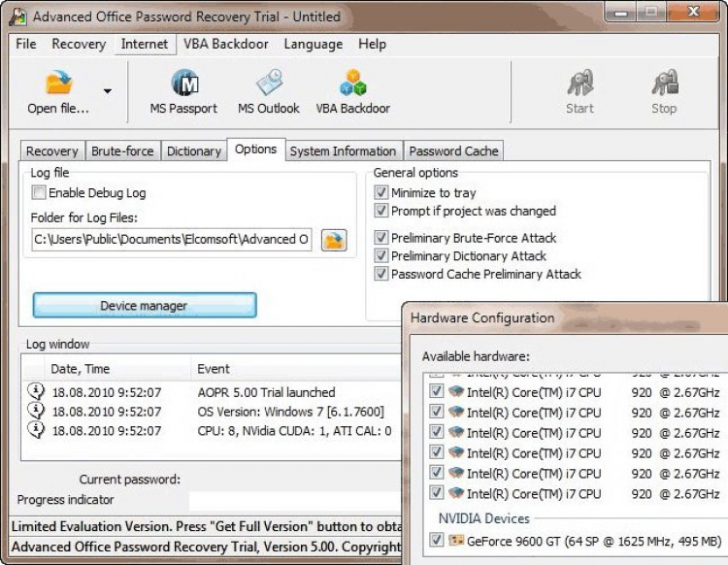Image resolution: width=728 pixels, height=565 pixels.
Task: Launch the MS Outlook password tool
Action: click(268, 92)
